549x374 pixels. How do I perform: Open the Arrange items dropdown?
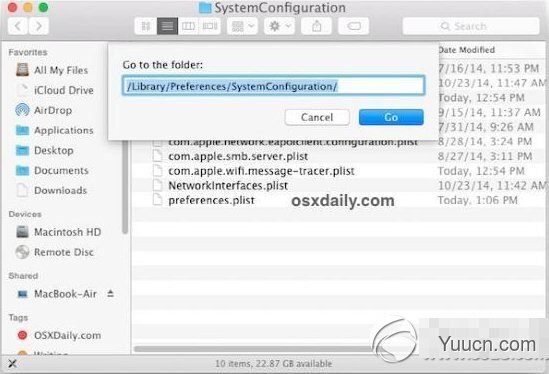pyautogui.click(x=242, y=26)
